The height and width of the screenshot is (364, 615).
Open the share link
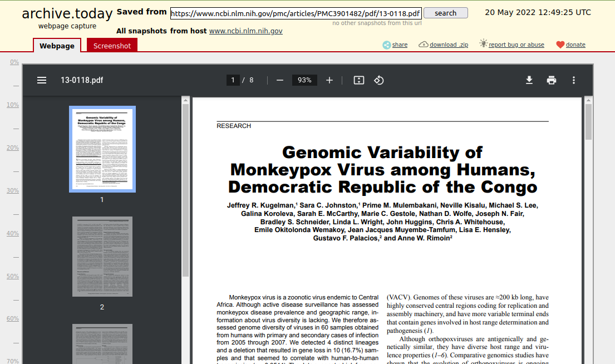400,45
